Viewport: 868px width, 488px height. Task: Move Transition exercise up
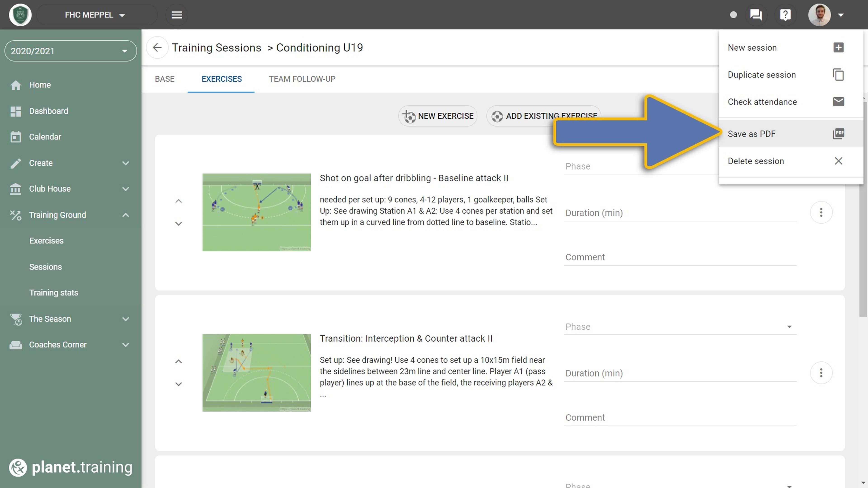pos(179,361)
